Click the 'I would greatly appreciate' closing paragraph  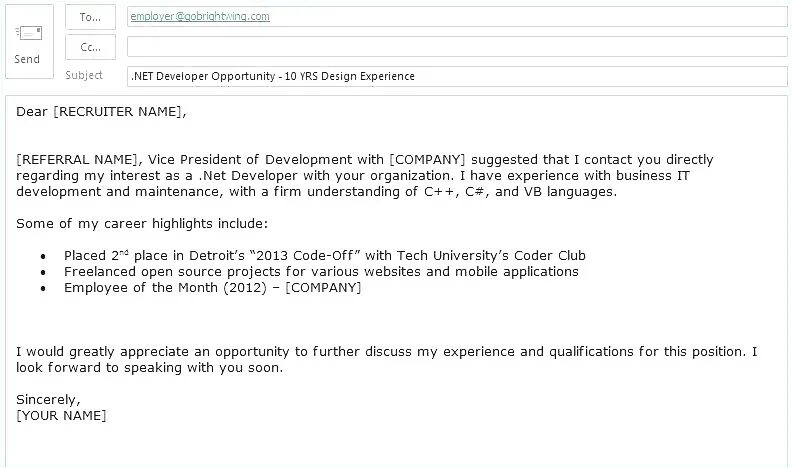coord(387,359)
